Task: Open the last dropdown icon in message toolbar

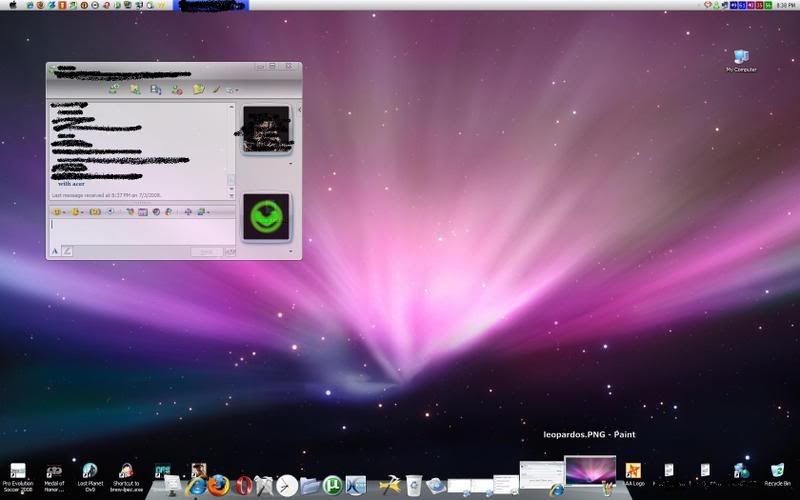Action: click(203, 212)
